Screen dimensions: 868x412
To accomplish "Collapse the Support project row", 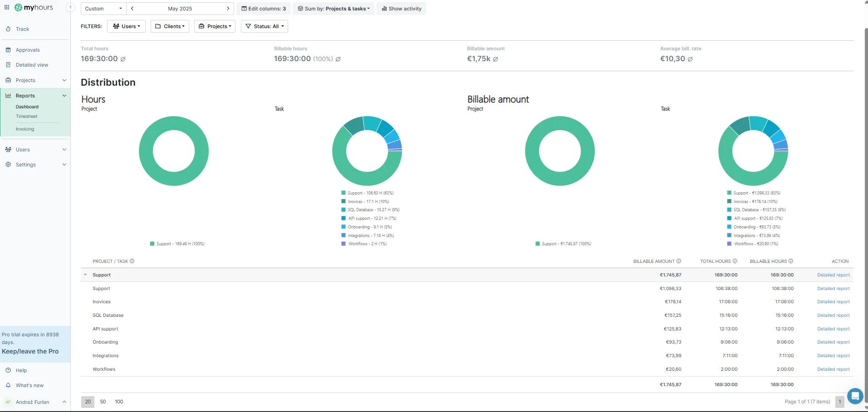I will [x=85, y=275].
